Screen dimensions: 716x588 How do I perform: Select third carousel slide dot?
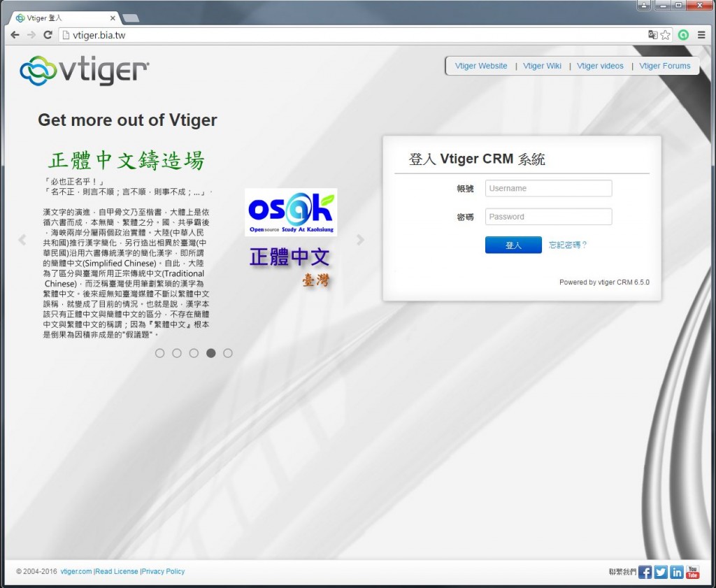click(x=194, y=353)
